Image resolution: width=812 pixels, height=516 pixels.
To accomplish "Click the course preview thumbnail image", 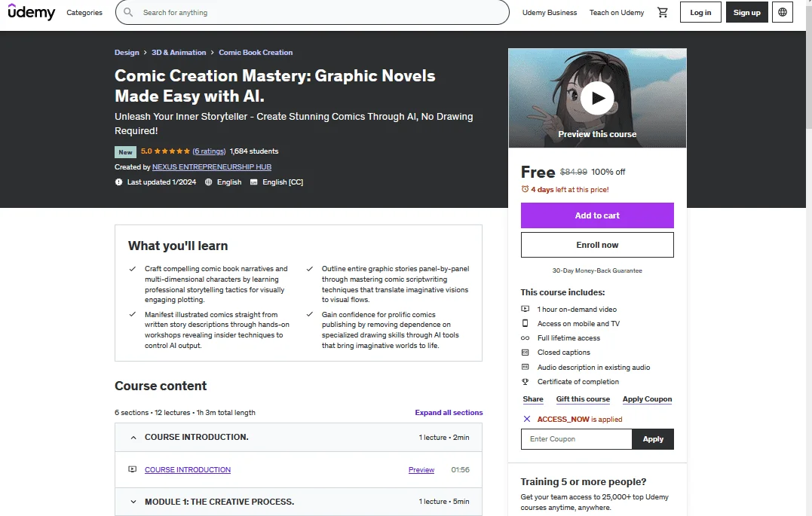I will (597, 98).
